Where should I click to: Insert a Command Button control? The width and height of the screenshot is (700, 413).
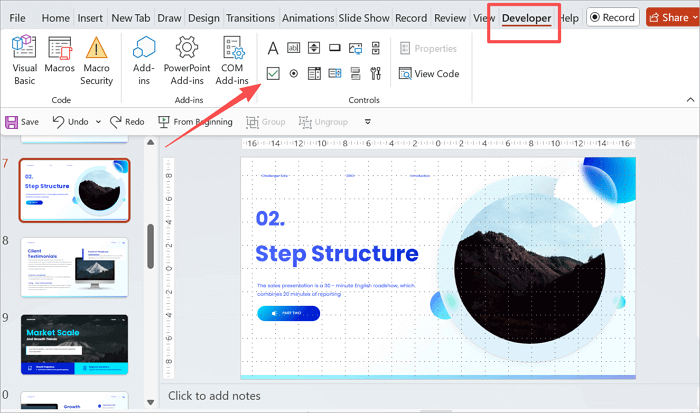[335, 48]
